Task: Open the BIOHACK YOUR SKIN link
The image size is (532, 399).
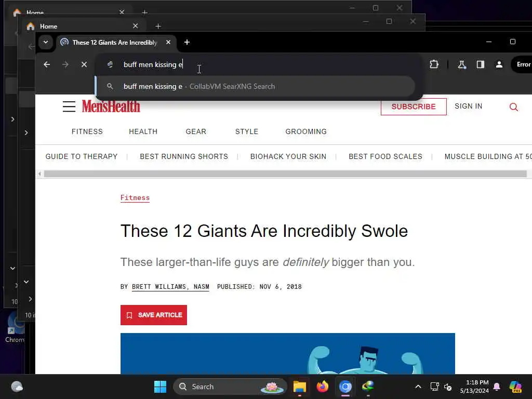Action: (x=288, y=156)
